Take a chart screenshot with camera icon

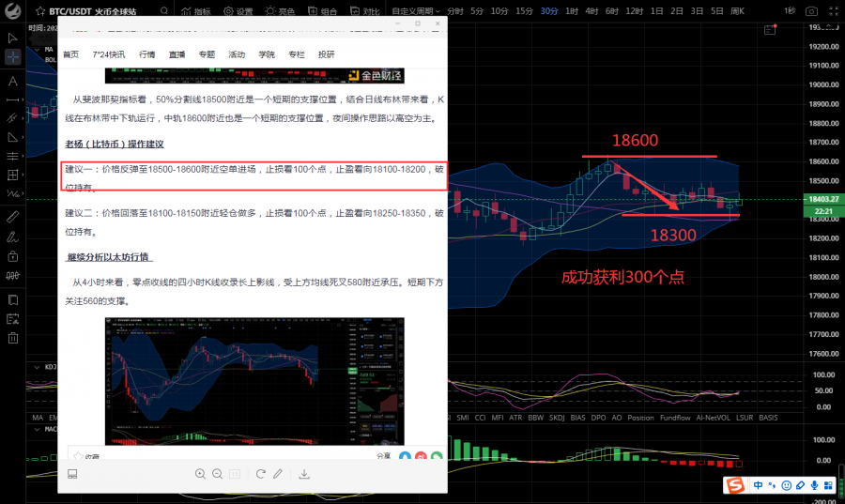tap(811, 10)
